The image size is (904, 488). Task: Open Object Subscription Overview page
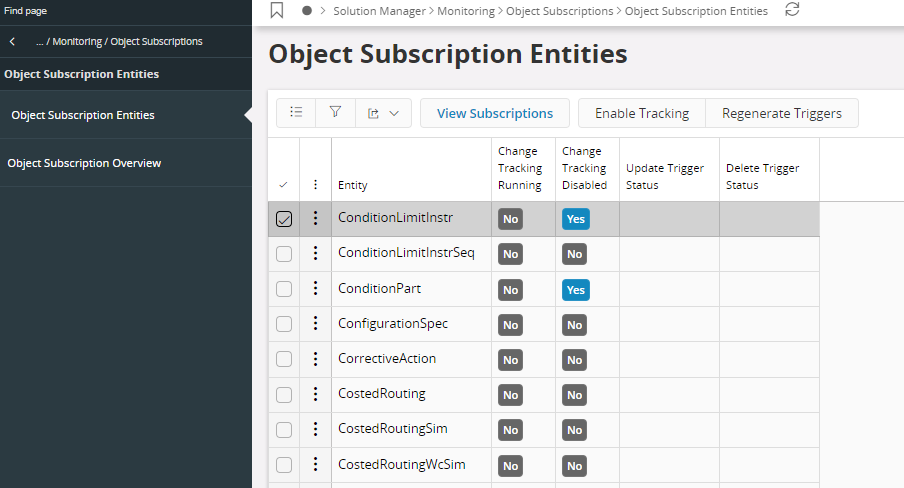[84, 163]
